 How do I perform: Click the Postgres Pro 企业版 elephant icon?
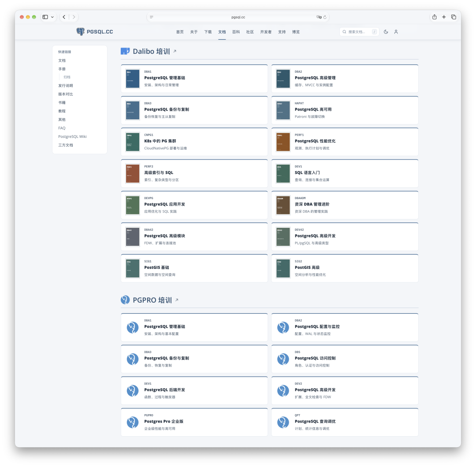coord(133,422)
